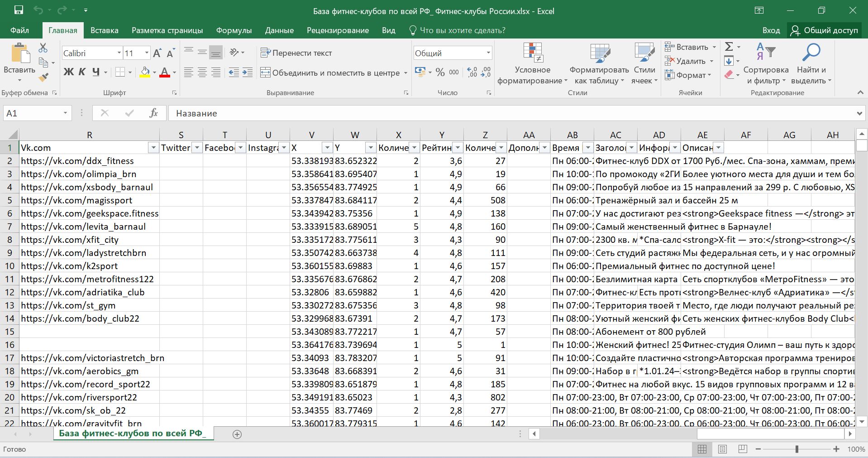Click the Cut scissors icon
The image size is (868, 458).
(x=43, y=48)
